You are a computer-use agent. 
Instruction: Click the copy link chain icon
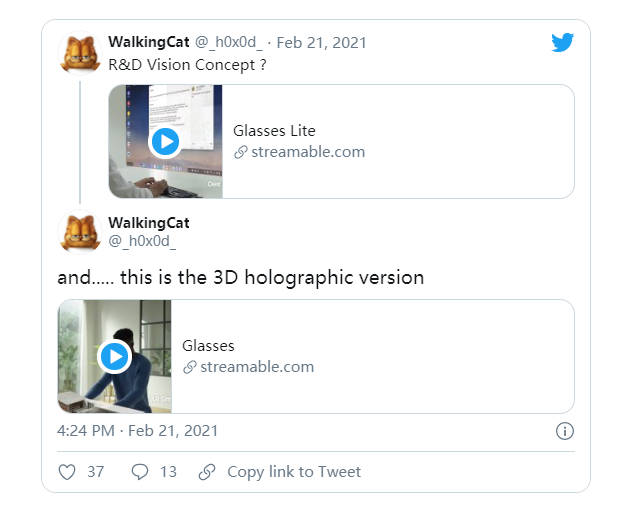pyautogui.click(x=207, y=471)
